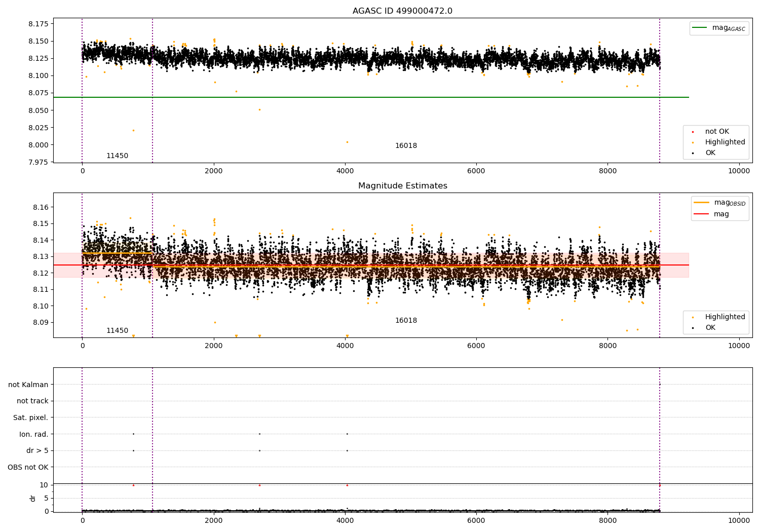Screen dimensions: 760x532
Task: Click the red 'mag' legend line in middle plot
Action: 701,214
